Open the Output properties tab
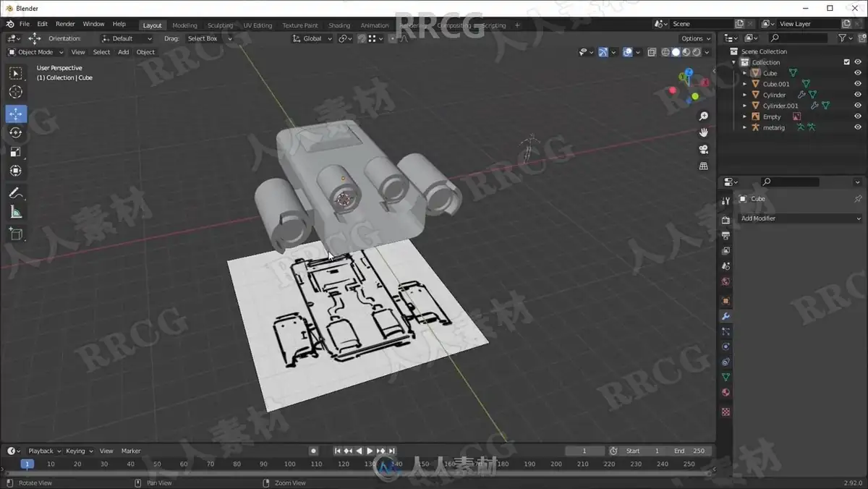Viewport: 868px width, 489px height. (x=726, y=235)
